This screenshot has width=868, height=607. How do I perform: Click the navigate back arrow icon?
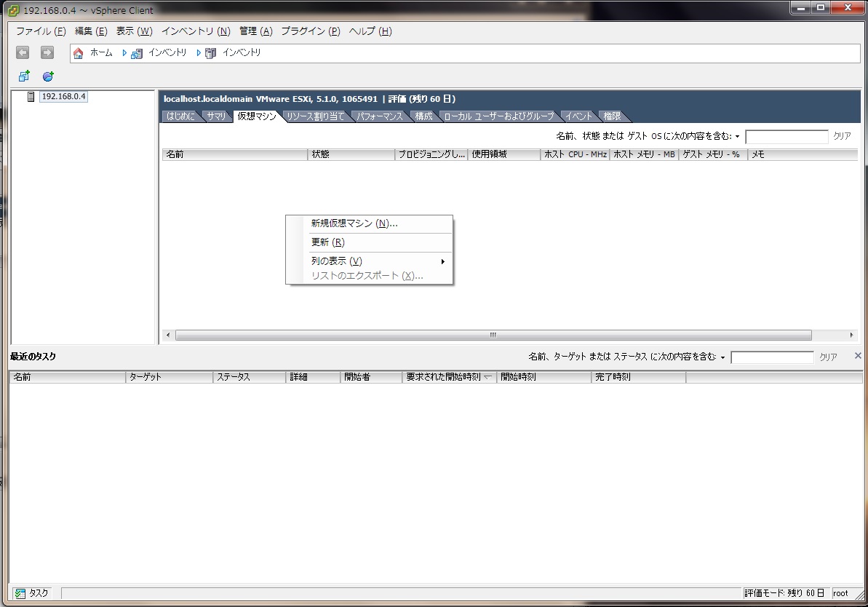(23, 52)
